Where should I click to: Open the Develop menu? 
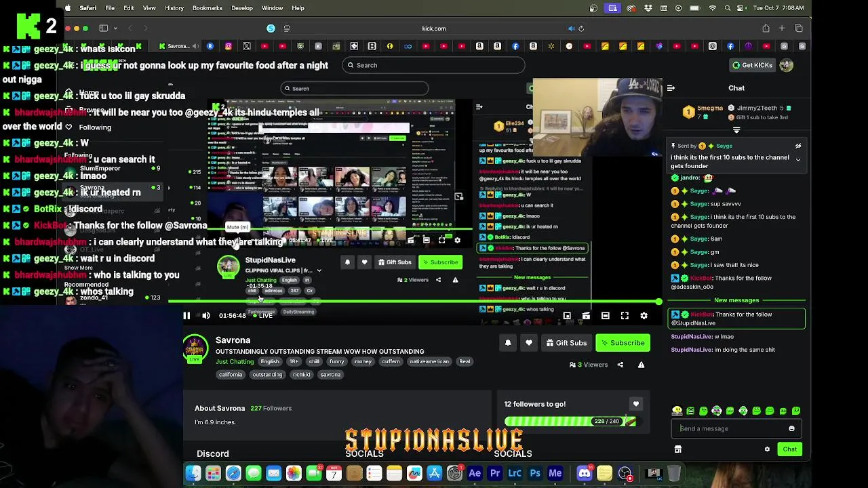pyautogui.click(x=242, y=8)
